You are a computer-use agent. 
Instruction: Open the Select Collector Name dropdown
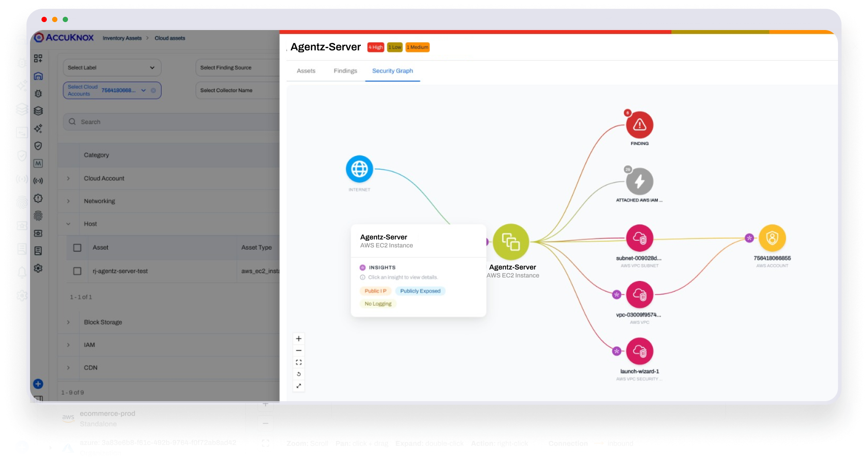pos(238,91)
